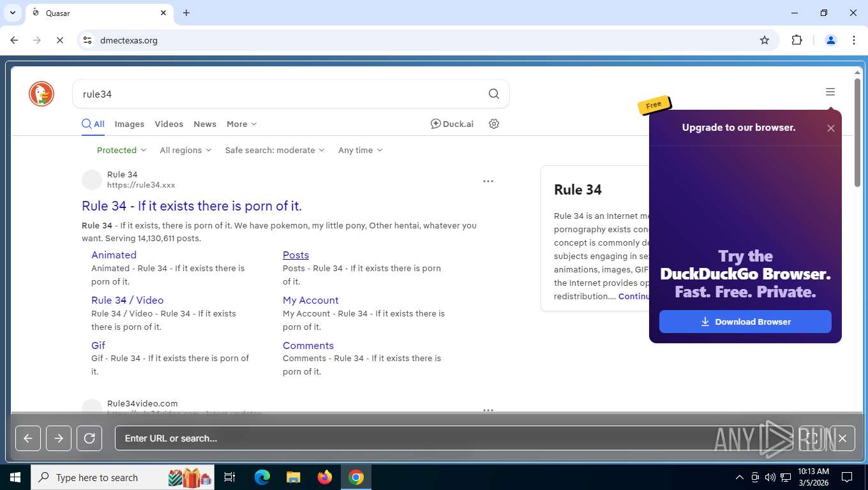Open Safe search: moderate dropdown
Screen dimensions: 868x490
[274, 150]
